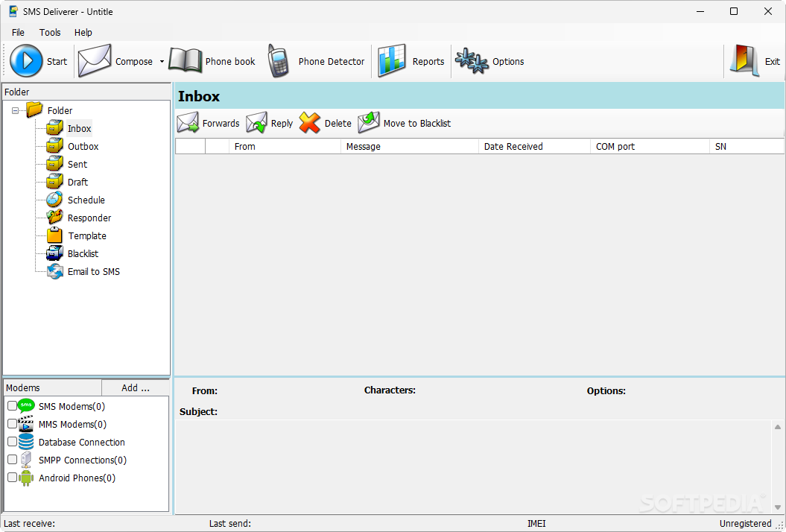
Task: Sort by the From column header
Action: [285, 147]
